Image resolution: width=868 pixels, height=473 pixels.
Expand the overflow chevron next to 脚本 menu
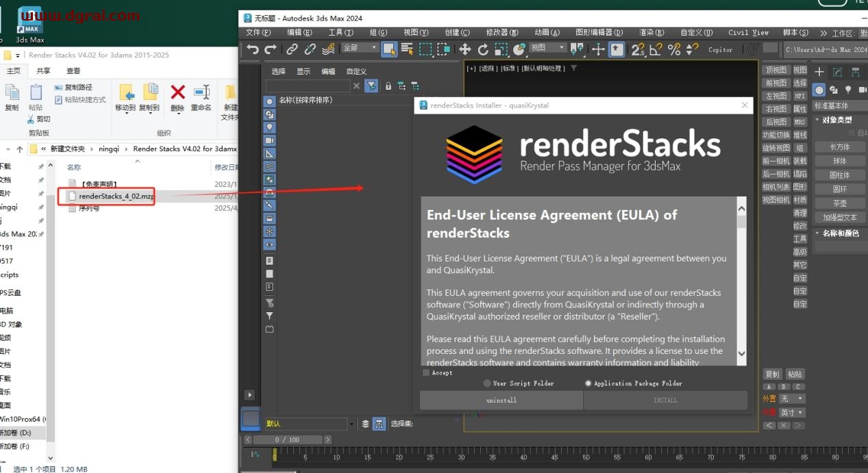click(823, 33)
